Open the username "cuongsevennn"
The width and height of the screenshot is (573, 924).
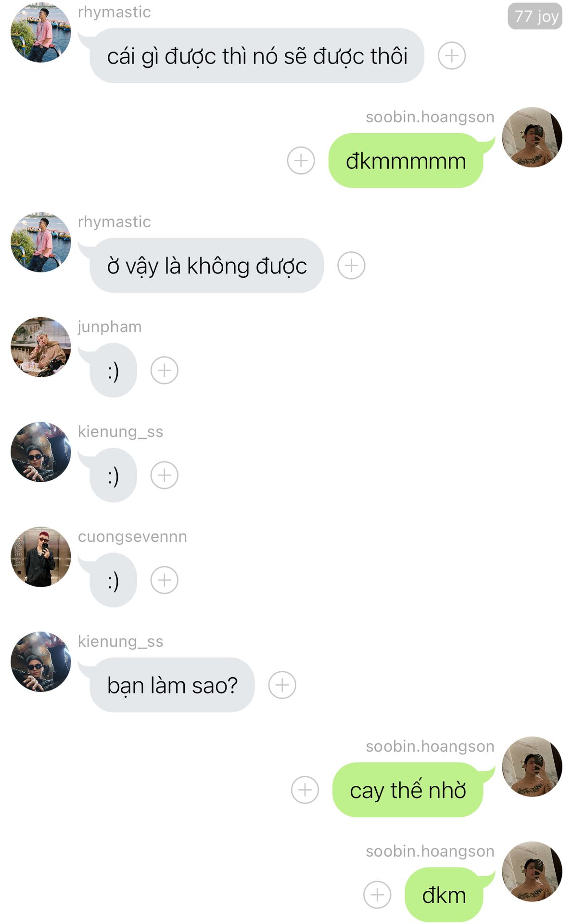pyautogui.click(x=132, y=537)
